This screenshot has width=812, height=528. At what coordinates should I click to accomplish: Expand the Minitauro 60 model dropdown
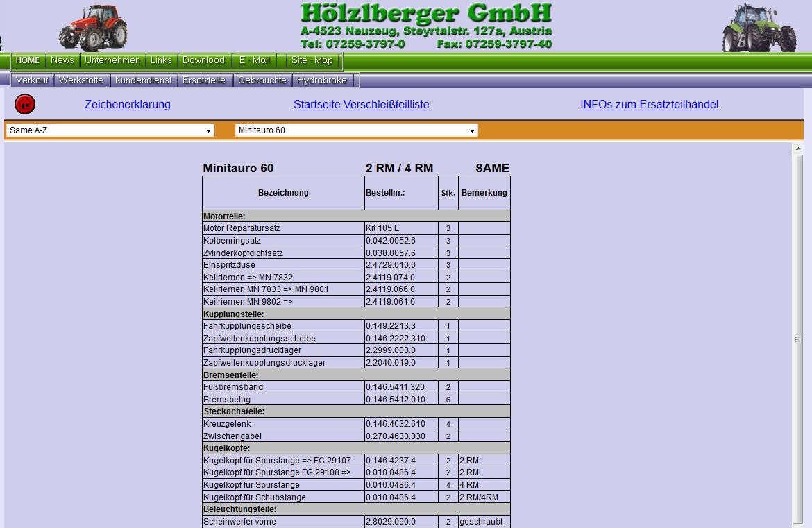pos(356,130)
